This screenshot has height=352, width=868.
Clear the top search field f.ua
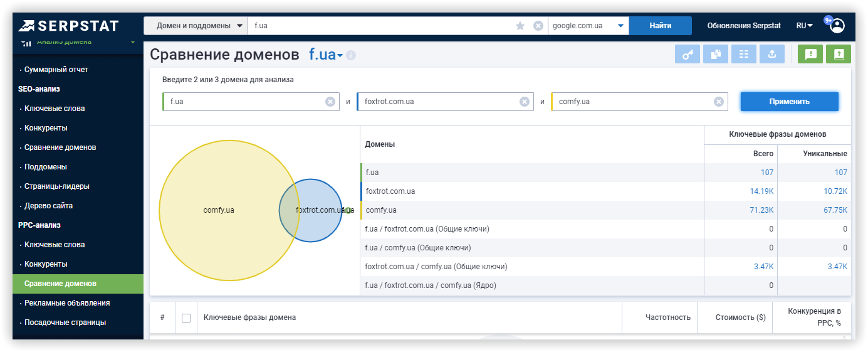[538, 26]
